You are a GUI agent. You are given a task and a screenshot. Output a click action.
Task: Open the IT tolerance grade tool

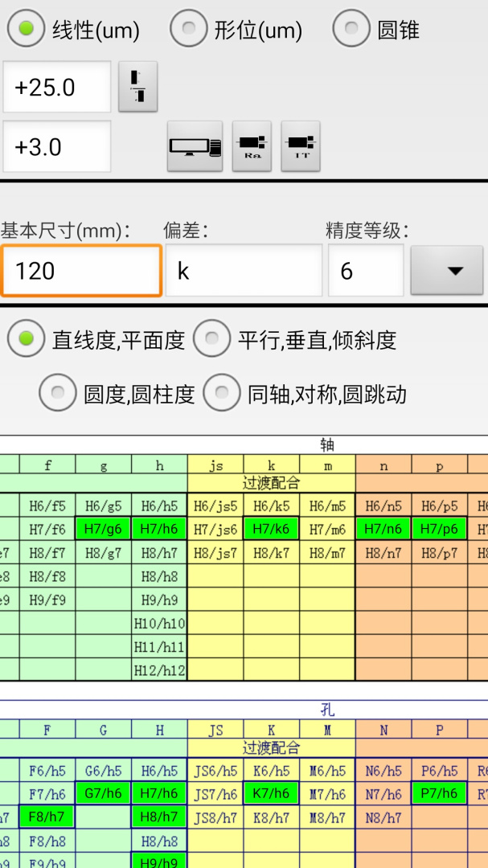(301, 146)
